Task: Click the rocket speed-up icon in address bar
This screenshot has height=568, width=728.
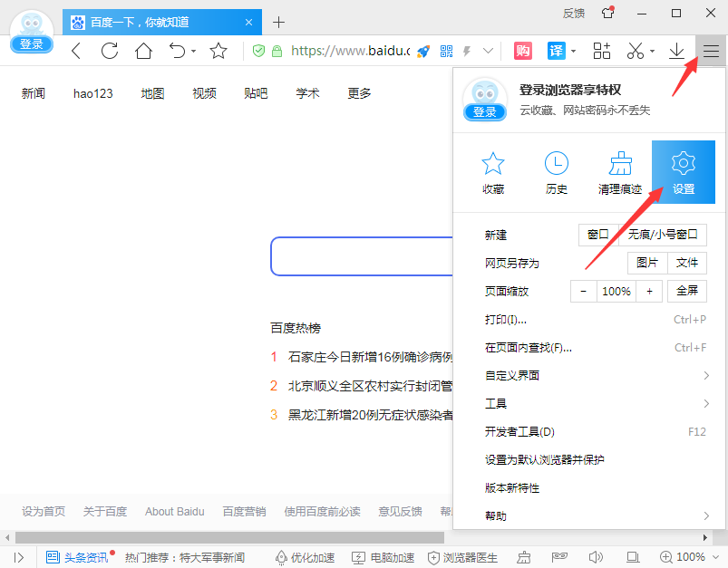Action: pyautogui.click(x=423, y=51)
